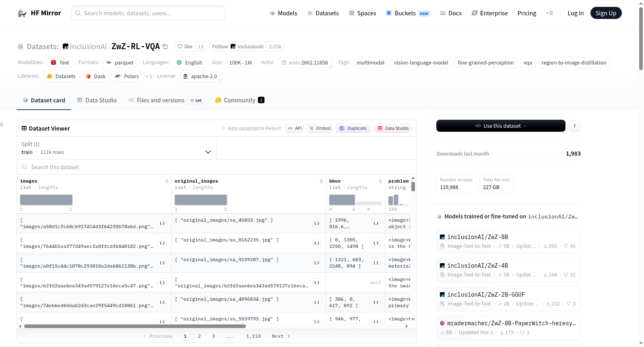Image resolution: width=644 pixels, height=347 pixels.
Task: Expand cell of images 7644b1eaf row
Action: coord(162,243)
